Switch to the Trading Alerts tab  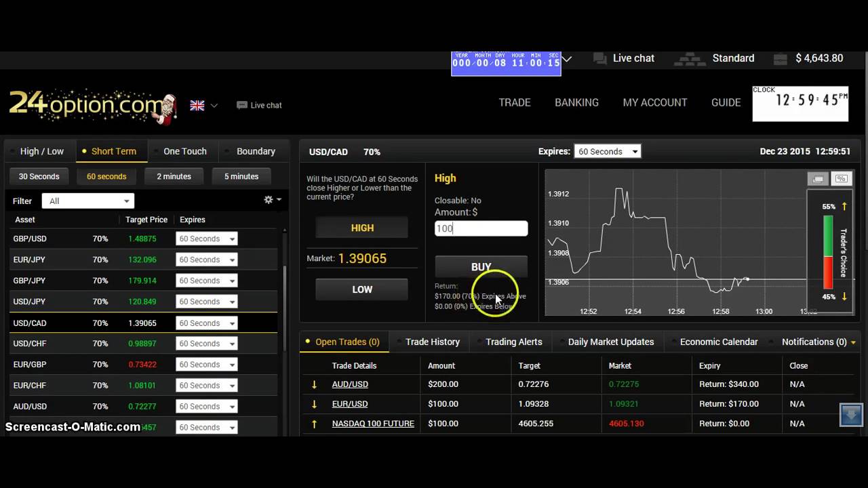(x=514, y=342)
